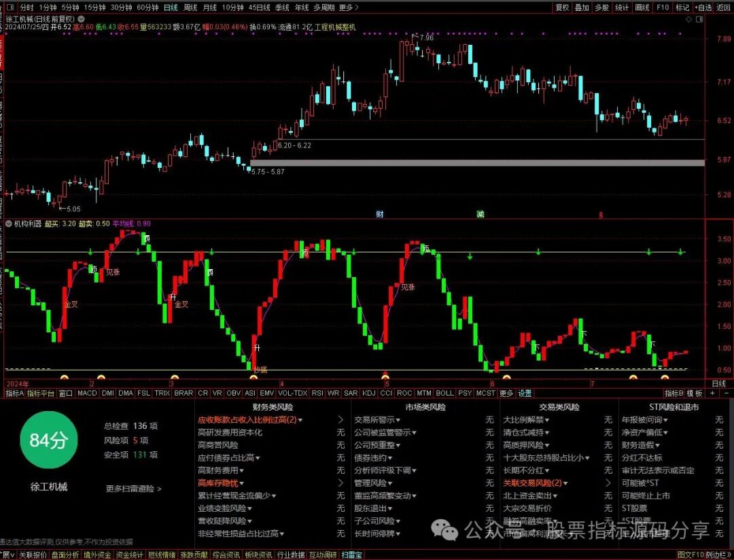Select 60分钟 period

pyautogui.click(x=148, y=7)
